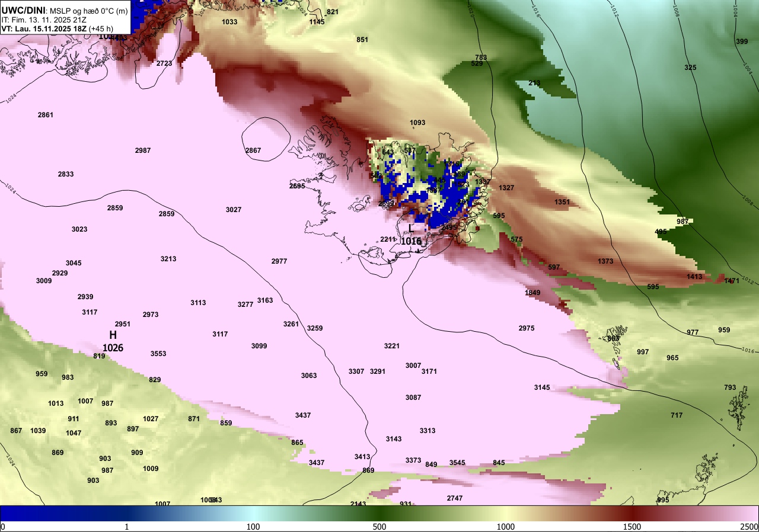Image resolution: width=759 pixels, height=532 pixels.
Task: Click the freezing level value 1093
Action: point(417,123)
